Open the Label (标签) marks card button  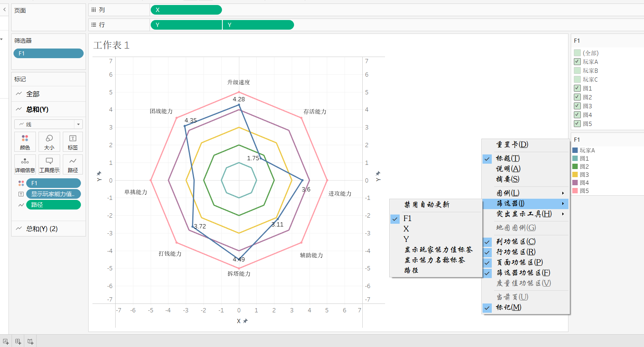pos(72,142)
